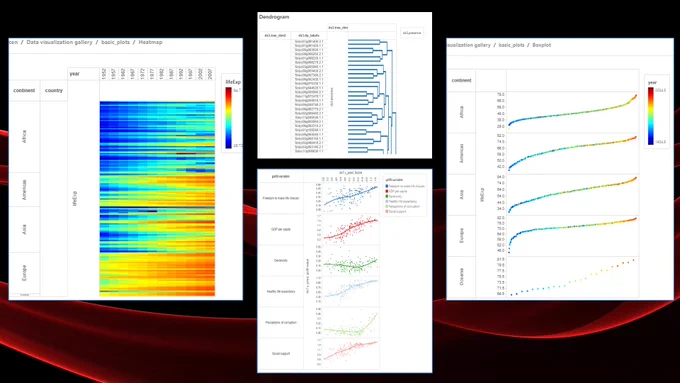This screenshot has height=383, width=680.
Task: Select the 'Europe' row label in Heatmap
Action: click(24, 273)
